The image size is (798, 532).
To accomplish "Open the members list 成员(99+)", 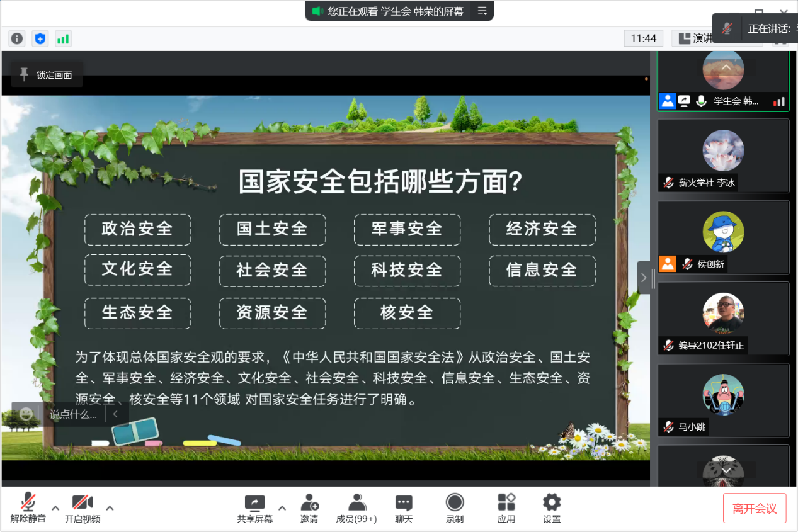I will [x=356, y=508].
